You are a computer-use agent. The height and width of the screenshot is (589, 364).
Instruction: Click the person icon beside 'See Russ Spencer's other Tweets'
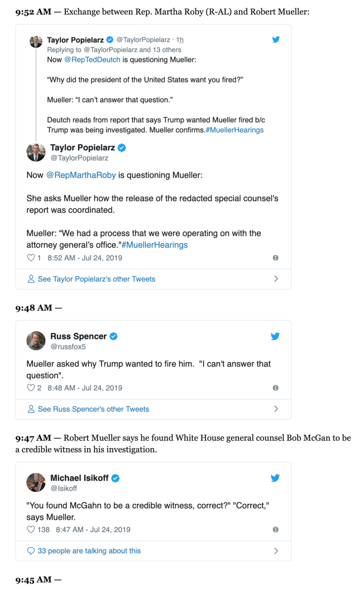pyautogui.click(x=30, y=409)
